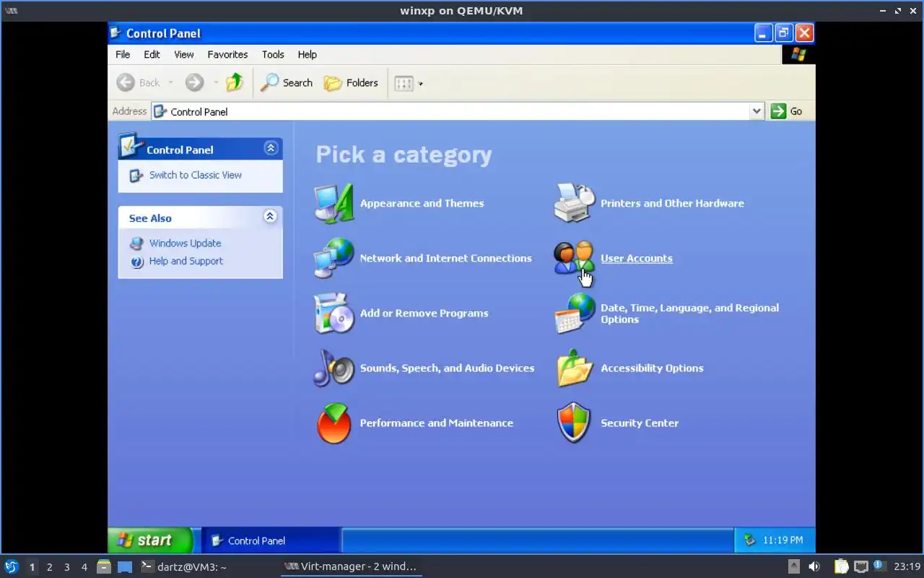The width and height of the screenshot is (924, 578).
Task: Click the User Accounts people icon
Action: [575, 259]
